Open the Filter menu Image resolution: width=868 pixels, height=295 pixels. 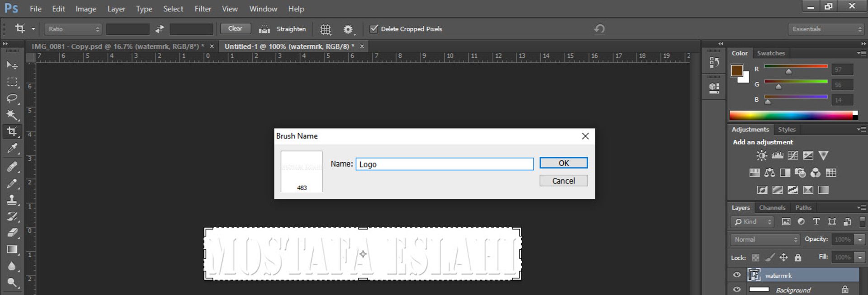tap(203, 9)
